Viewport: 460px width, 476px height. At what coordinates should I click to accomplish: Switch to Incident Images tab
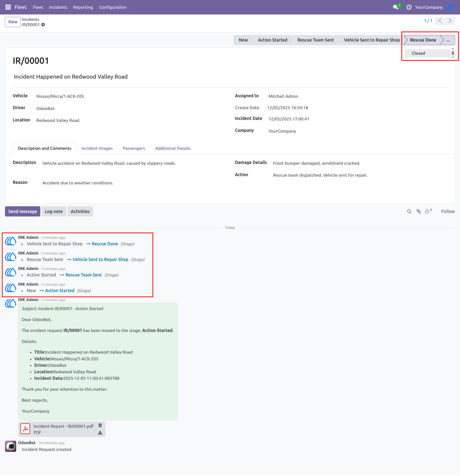[x=97, y=148]
